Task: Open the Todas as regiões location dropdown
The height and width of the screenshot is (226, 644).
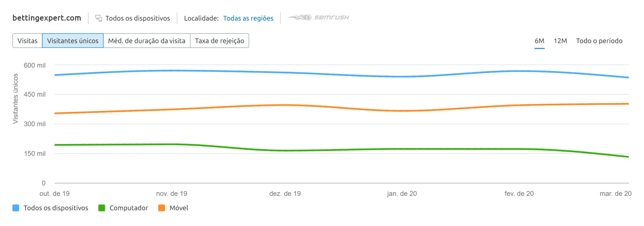Action: [x=248, y=18]
